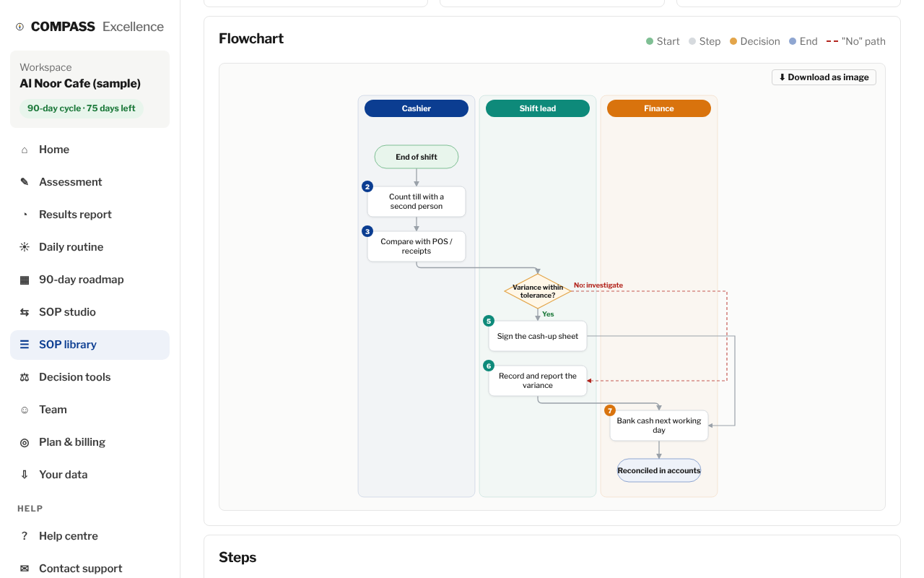Image resolution: width=924 pixels, height=578 pixels.
Task: Select the "End of shift" start node
Action: click(417, 157)
